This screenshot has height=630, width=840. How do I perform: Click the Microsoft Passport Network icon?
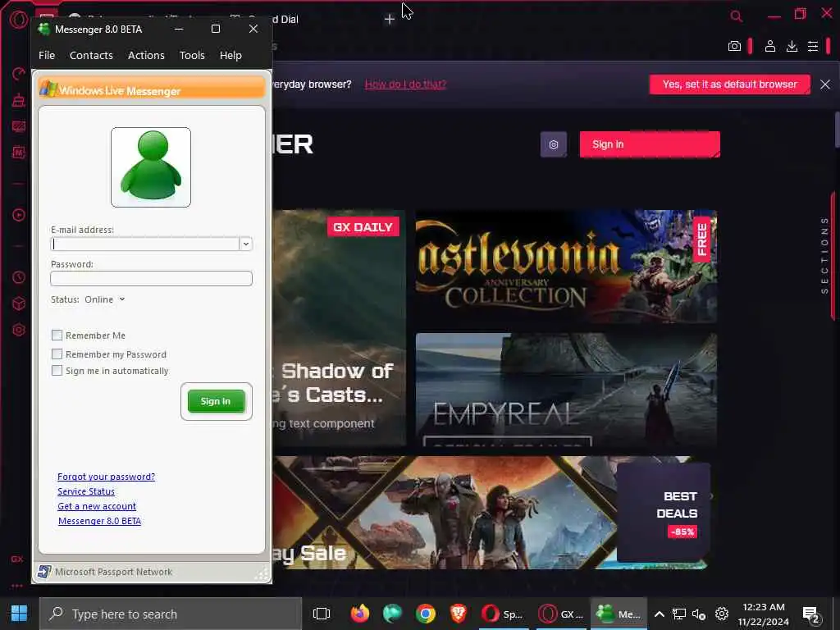(x=44, y=572)
